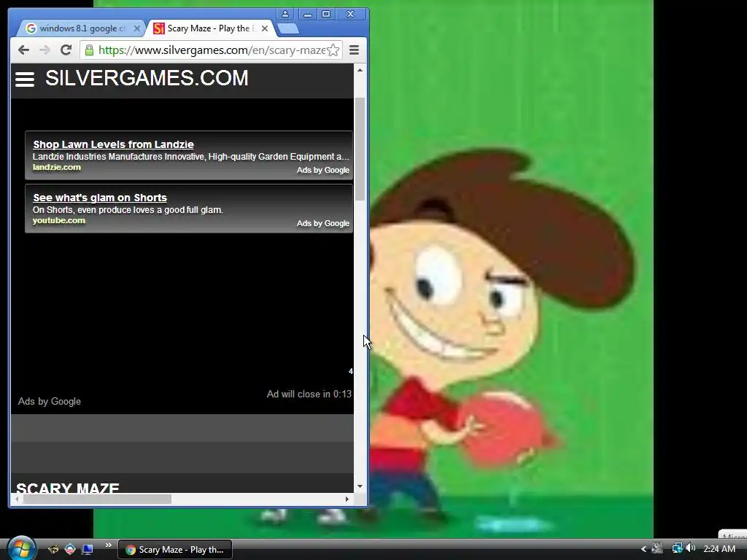747x560 pixels.
Task: Visit the youtube.com ad link
Action: click(59, 220)
